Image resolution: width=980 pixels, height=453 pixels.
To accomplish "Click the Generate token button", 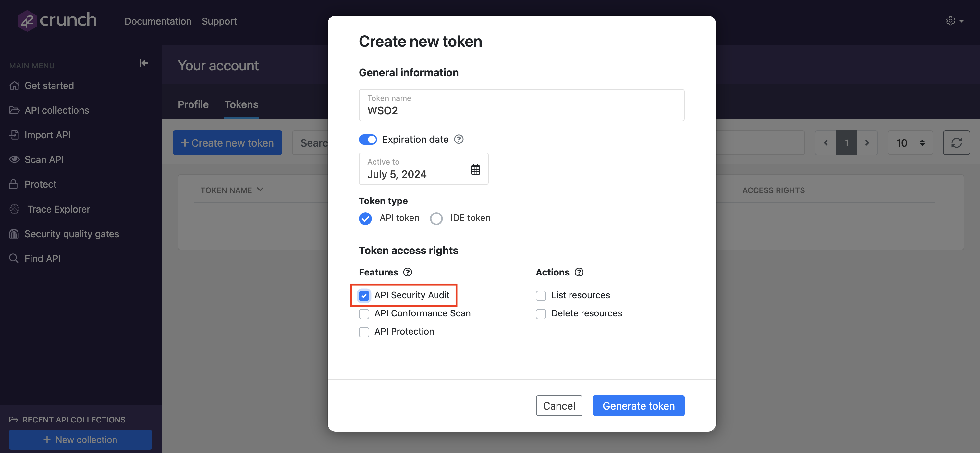I will click(x=638, y=405).
